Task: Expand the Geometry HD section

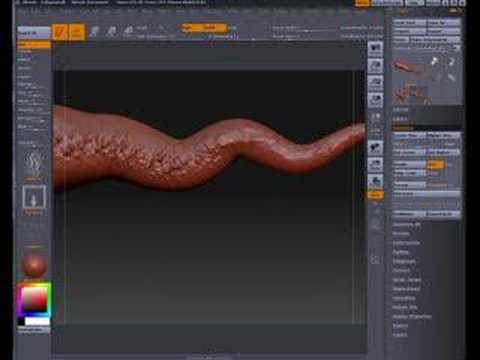Action: (406, 225)
